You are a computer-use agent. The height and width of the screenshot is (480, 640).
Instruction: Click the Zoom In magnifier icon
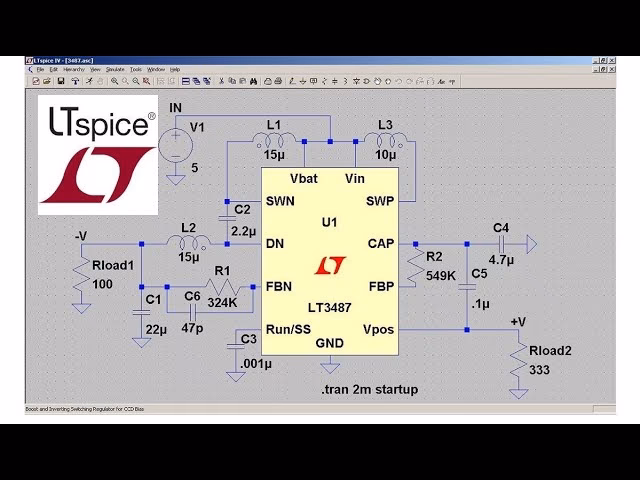pyautogui.click(x=114, y=81)
